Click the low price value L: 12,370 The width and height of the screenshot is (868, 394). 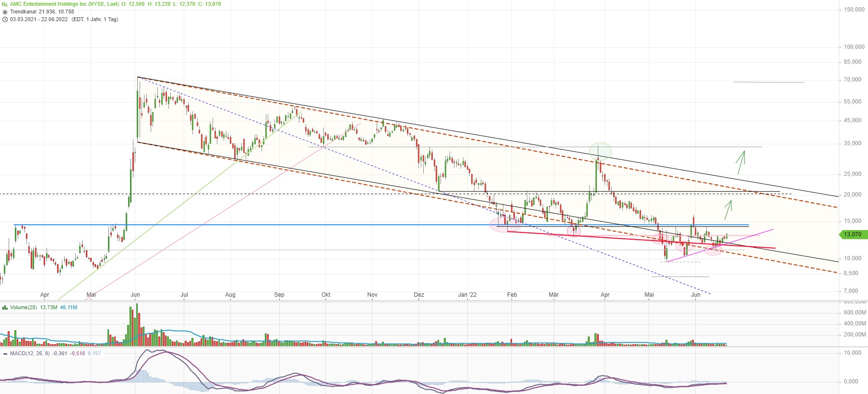click(x=184, y=4)
